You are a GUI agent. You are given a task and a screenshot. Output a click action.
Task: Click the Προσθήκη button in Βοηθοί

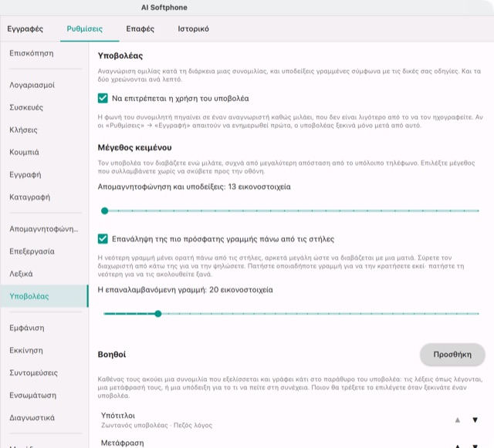coord(452,355)
